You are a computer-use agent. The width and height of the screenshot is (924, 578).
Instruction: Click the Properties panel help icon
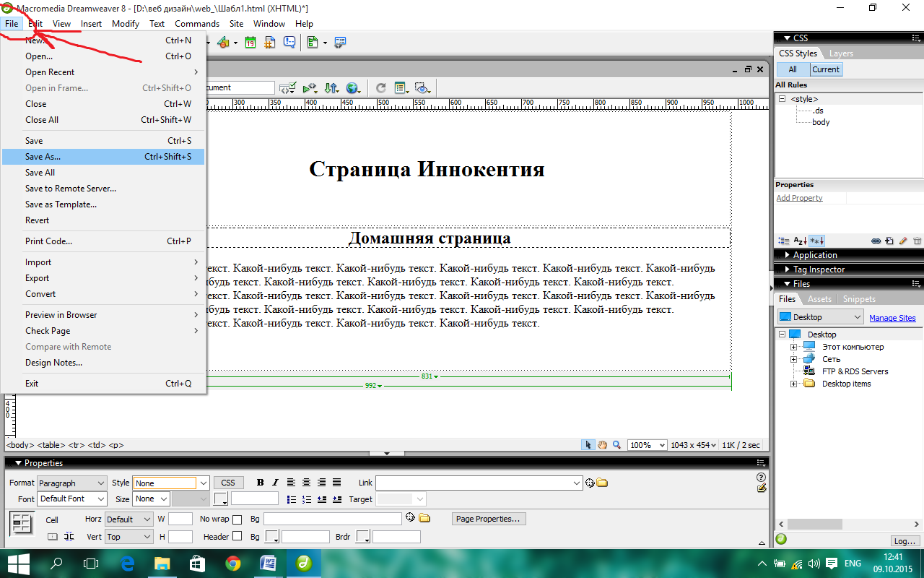point(761,478)
